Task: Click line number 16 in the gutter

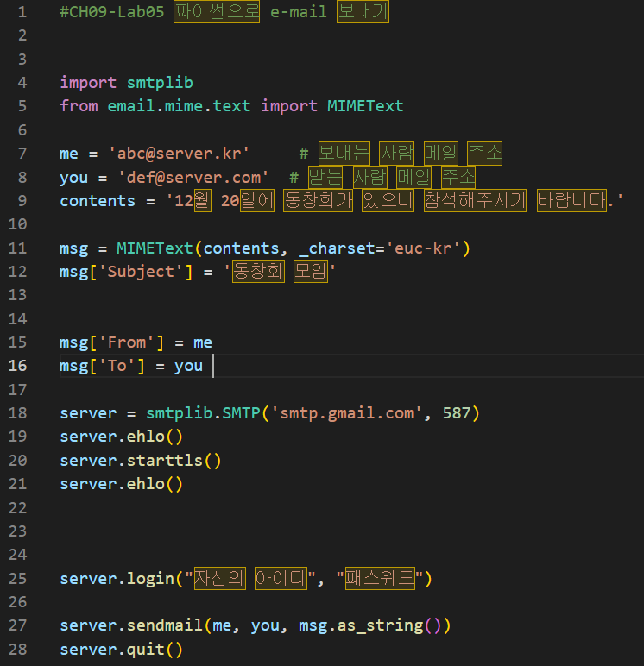Action: 17,366
